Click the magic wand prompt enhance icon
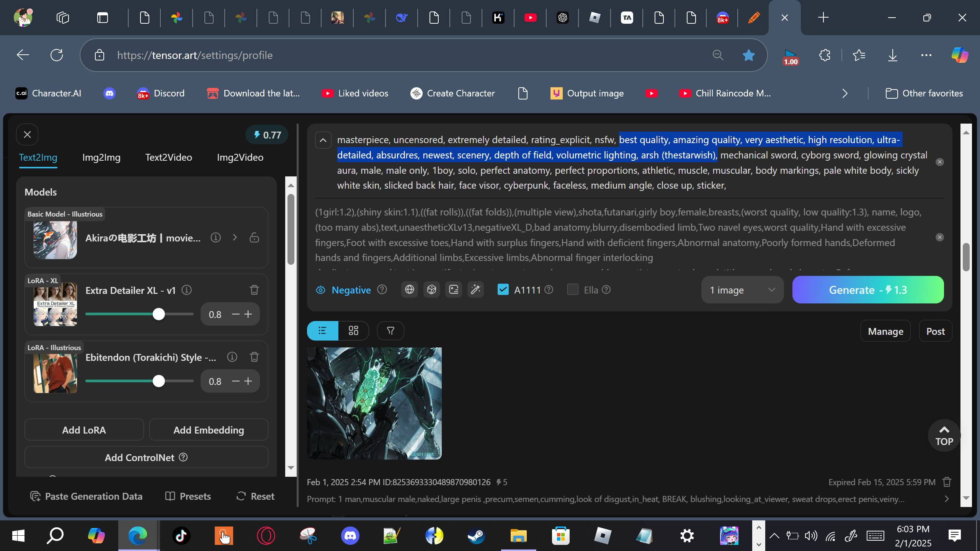The width and height of the screenshot is (980, 551). tap(475, 290)
